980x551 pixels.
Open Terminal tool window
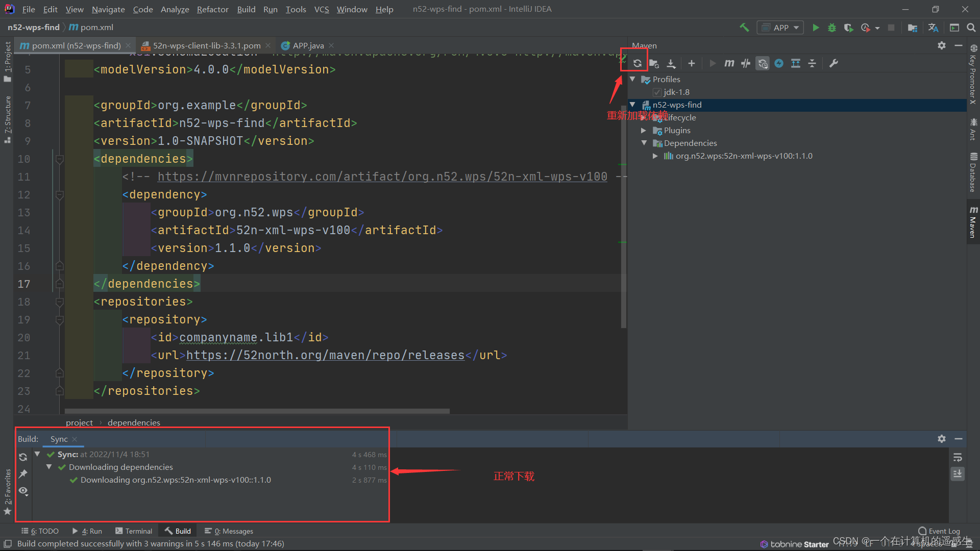point(134,531)
